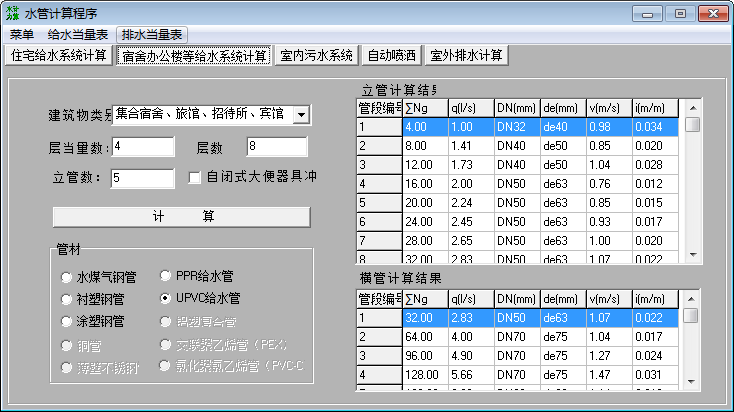The height and width of the screenshot is (412, 734).
Task: Select the 衬塑钢管 radio button
Action: tap(68, 299)
